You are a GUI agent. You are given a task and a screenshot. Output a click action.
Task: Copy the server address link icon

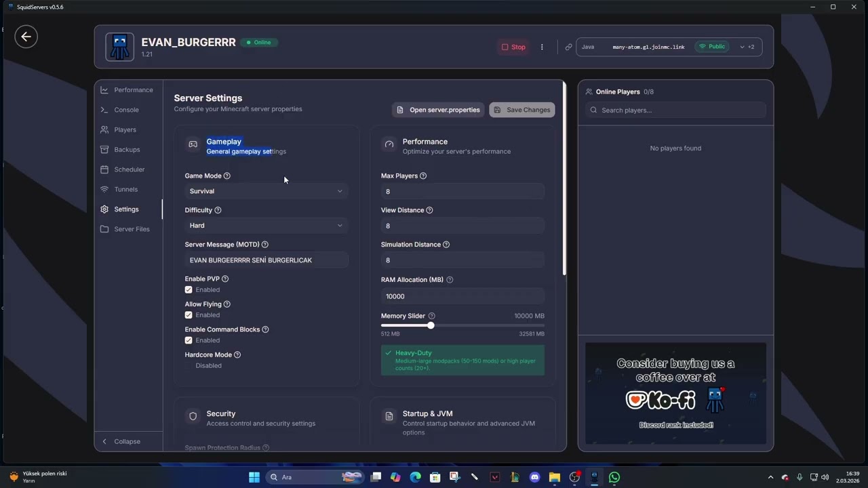point(568,47)
